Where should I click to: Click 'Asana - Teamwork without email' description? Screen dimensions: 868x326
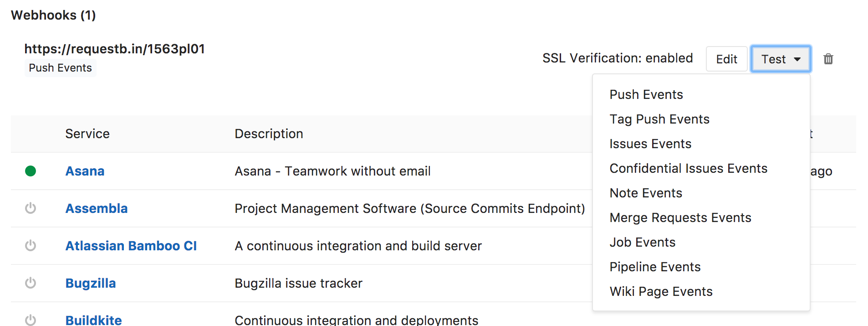coord(332,171)
